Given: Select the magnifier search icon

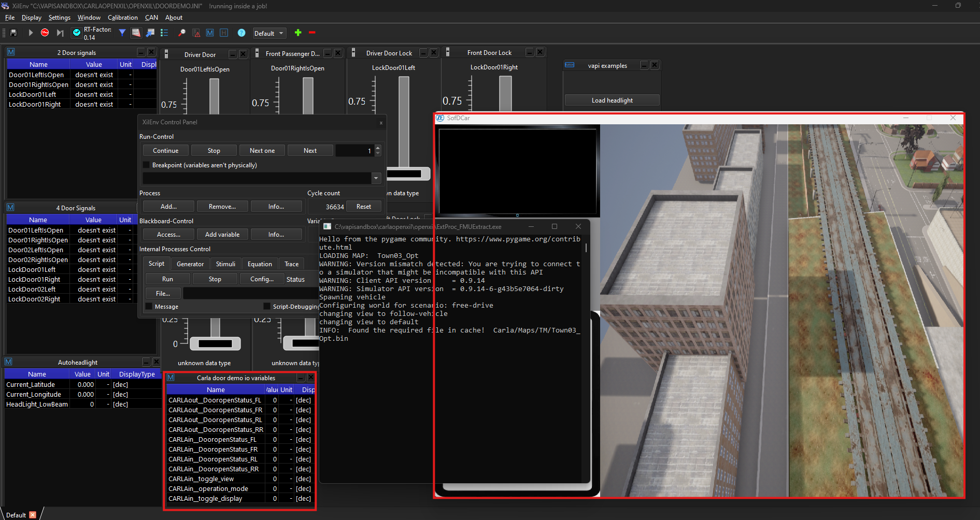Looking at the screenshot, I should click(x=182, y=33).
